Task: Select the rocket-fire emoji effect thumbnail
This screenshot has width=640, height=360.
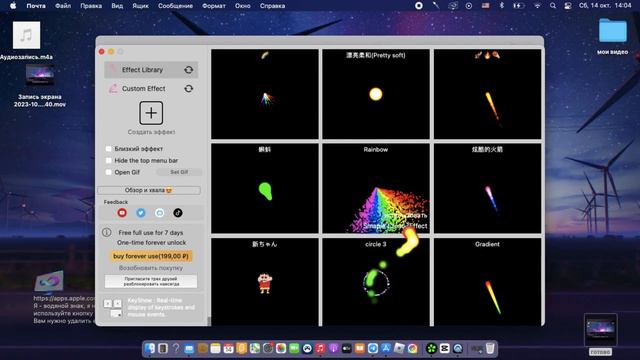Action: (487, 94)
